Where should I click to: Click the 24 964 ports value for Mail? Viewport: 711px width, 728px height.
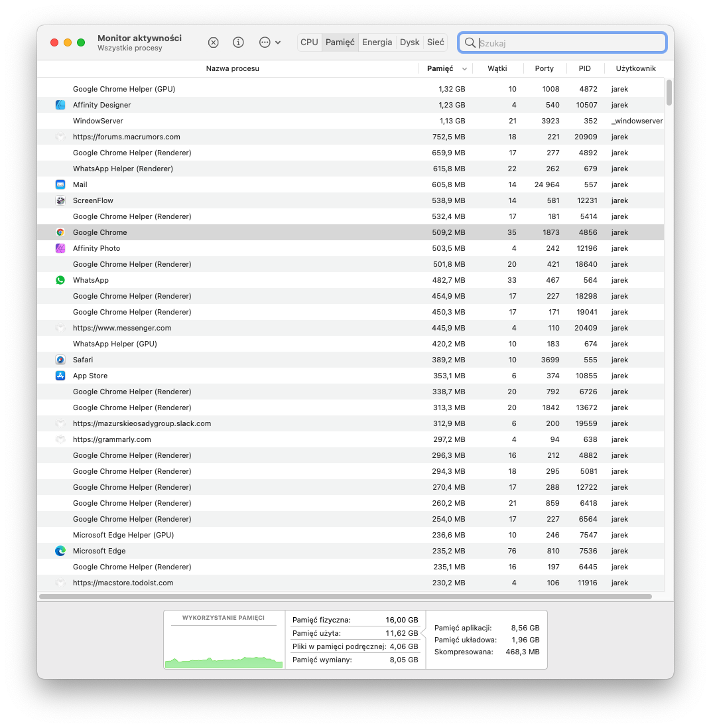coord(547,184)
